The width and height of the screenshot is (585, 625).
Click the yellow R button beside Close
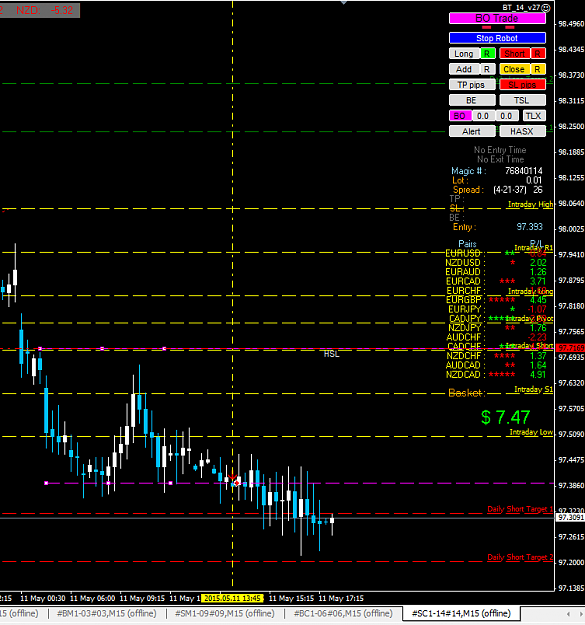(x=538, y=69)
